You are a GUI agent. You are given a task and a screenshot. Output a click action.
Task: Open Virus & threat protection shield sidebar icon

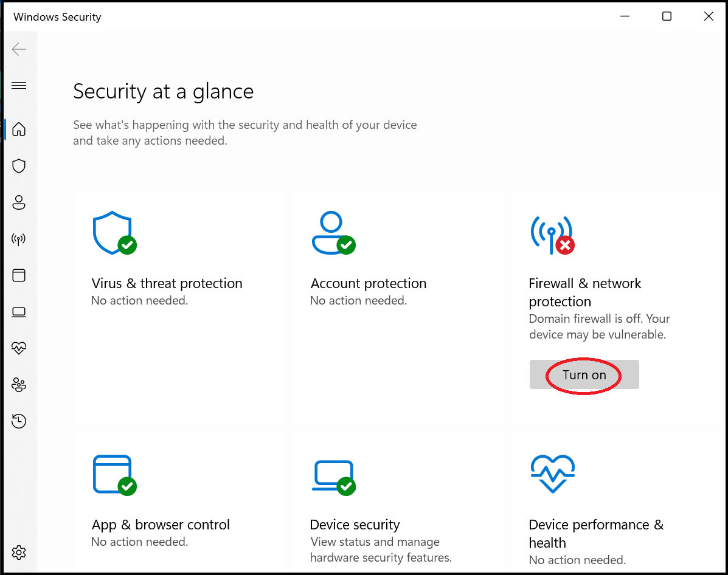[x=19, y=166]
